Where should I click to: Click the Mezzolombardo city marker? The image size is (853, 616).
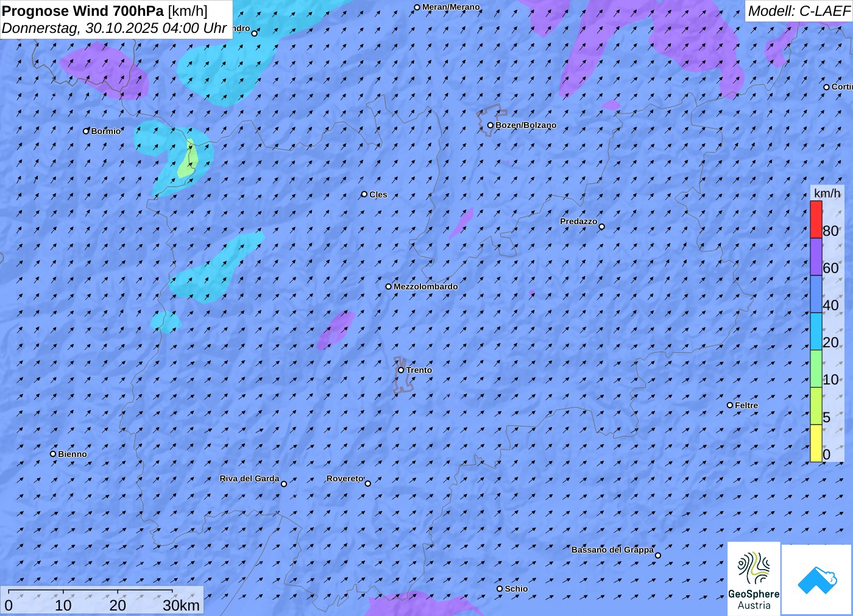389,286
